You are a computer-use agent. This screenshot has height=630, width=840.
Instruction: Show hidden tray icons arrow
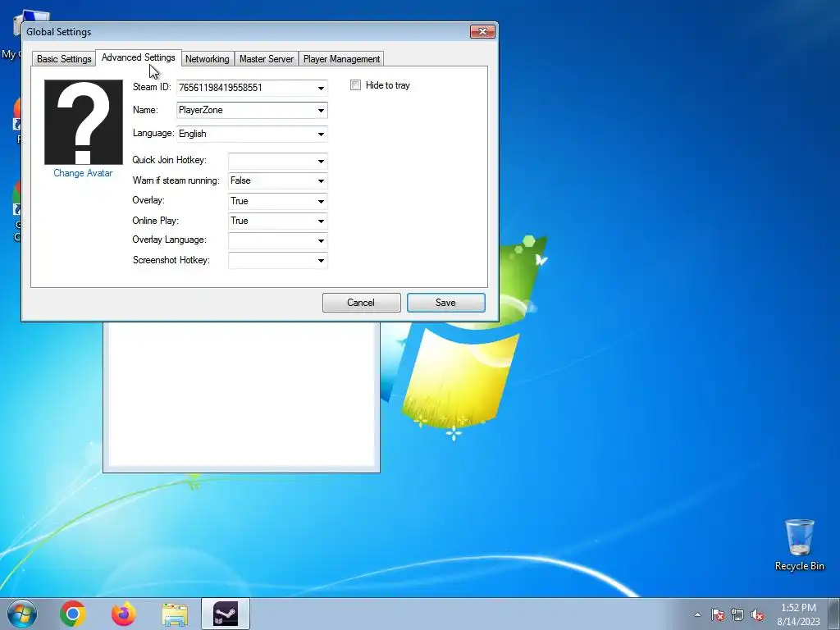697,614
